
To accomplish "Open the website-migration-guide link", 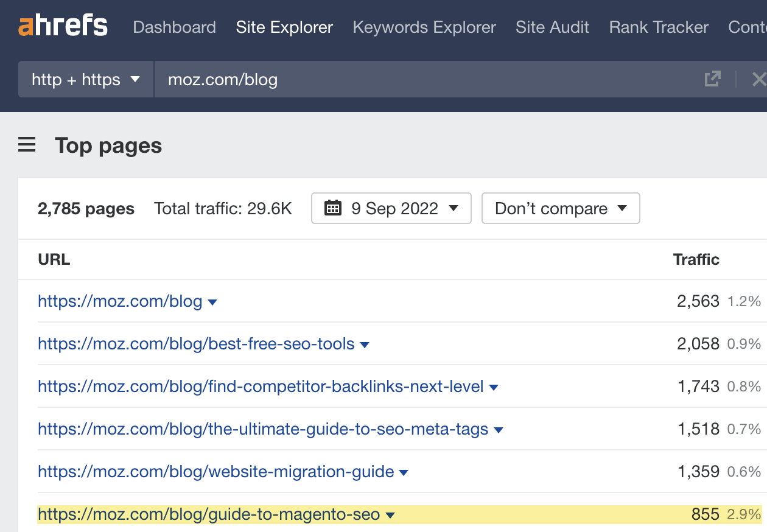I will pos(215,472).
